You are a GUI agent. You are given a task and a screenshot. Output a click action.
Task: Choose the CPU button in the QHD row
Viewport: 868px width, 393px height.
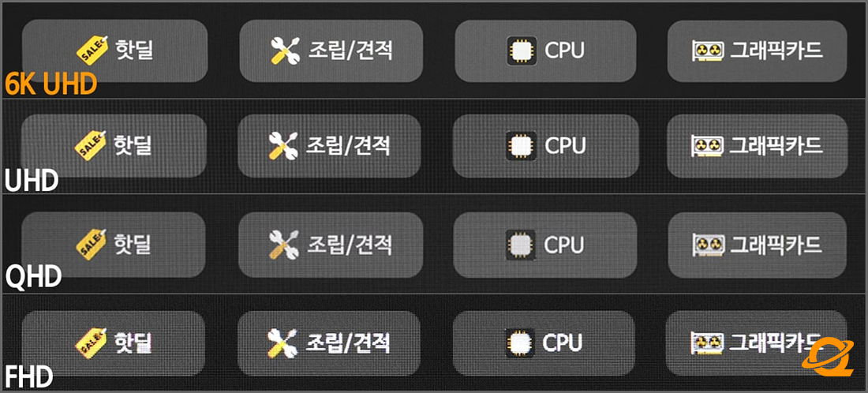[545, 244]
